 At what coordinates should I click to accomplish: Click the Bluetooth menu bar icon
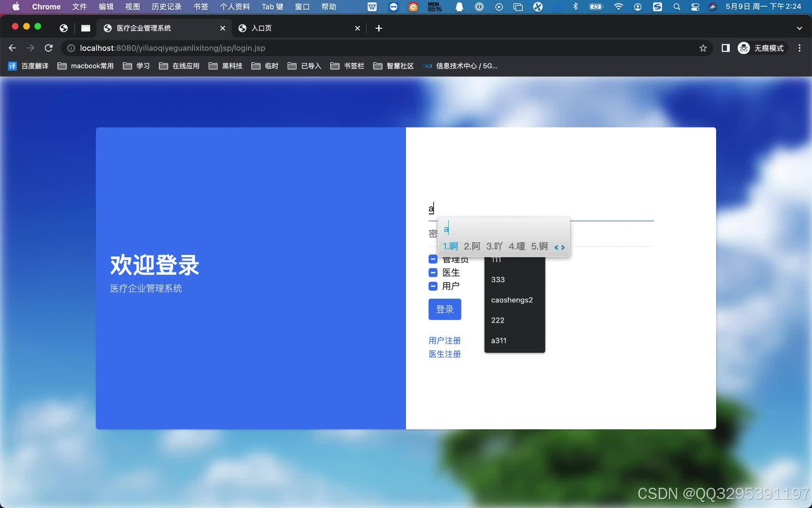click(x=575, y=7)
